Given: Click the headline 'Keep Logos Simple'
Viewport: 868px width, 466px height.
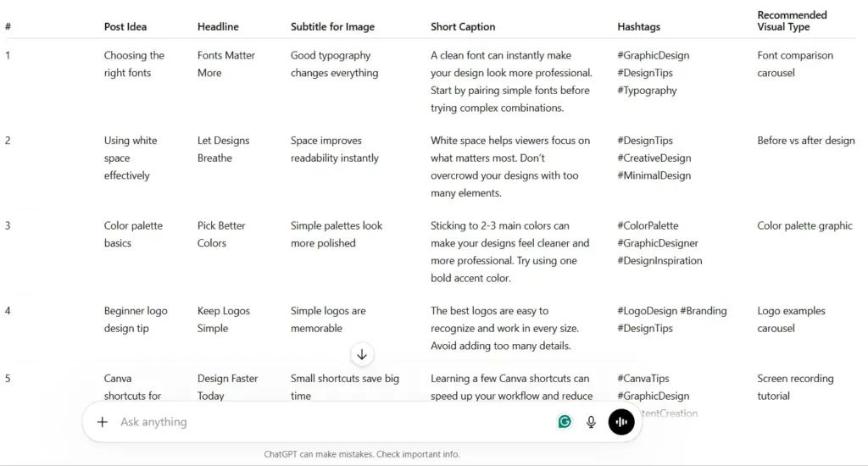Looking at the screenshot, I should [x=223, y=319].
